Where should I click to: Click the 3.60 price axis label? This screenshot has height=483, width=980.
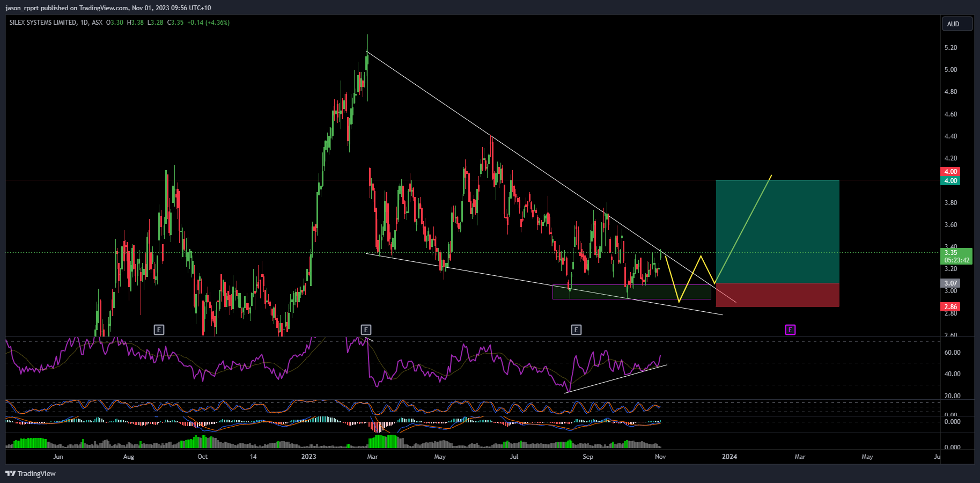950,225
